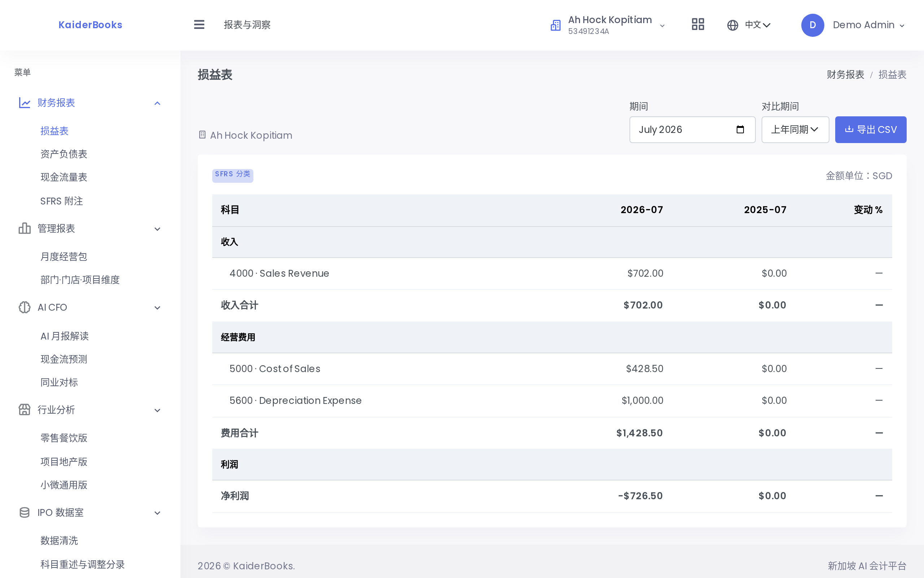The image size is (924, 578).
Task: Click the company building icon in header
Action: 555,25
